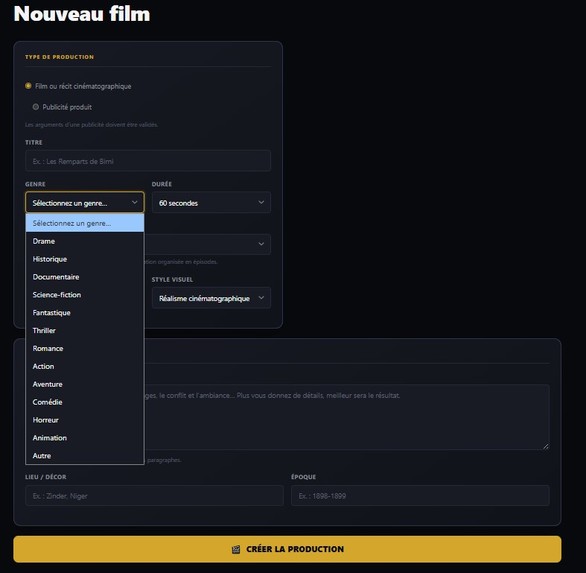Choose Documentaire genre option
The image size is (586, 573).
pos(85,277)
